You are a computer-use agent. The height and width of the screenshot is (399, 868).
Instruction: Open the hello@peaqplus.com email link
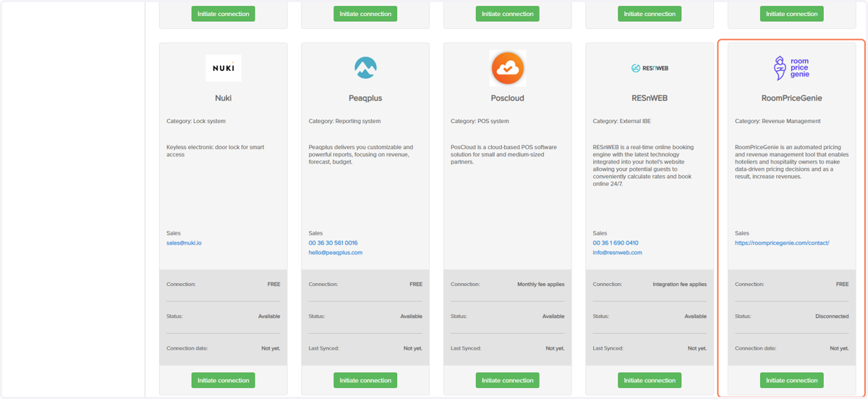pos(336,253)
